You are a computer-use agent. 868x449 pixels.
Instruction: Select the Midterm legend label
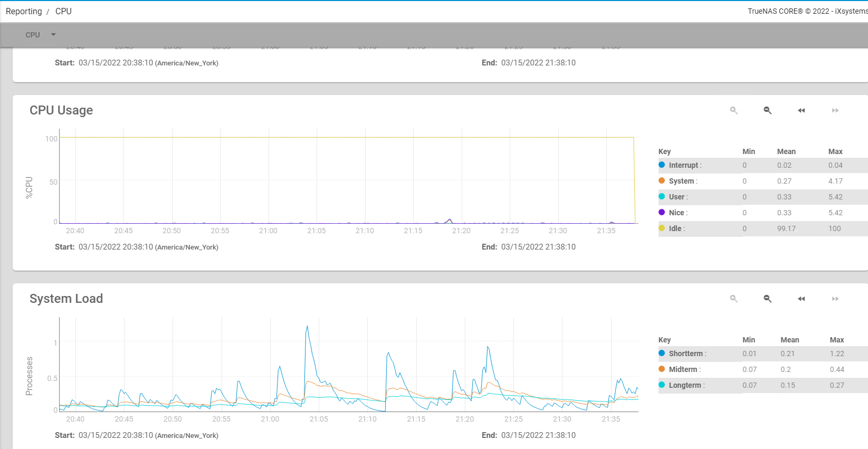tap(685, 369)
